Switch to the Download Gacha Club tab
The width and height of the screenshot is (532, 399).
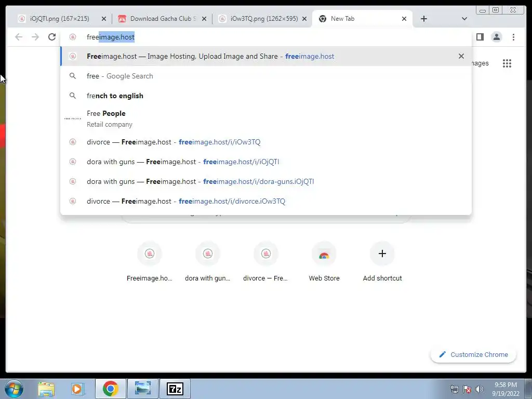162,19
